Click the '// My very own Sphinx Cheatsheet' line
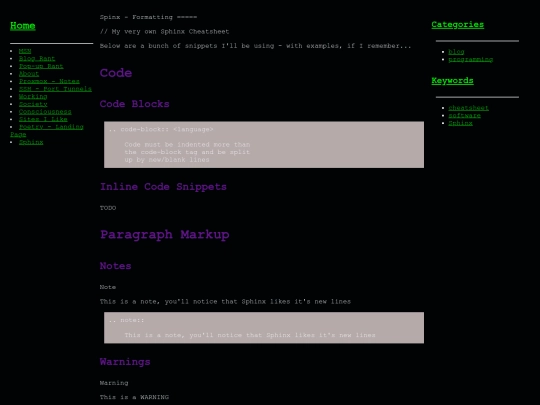 [x=164, y=32]
